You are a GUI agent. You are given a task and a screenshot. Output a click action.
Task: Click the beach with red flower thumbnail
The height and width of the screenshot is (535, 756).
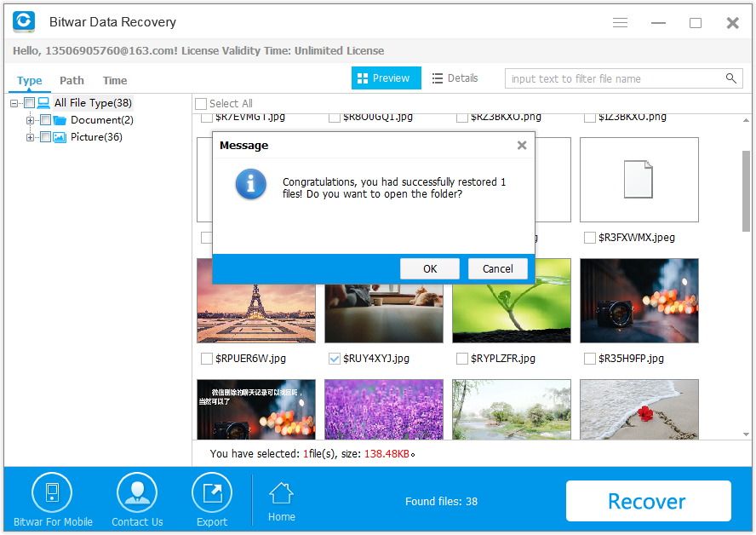[x=639, y=409]
